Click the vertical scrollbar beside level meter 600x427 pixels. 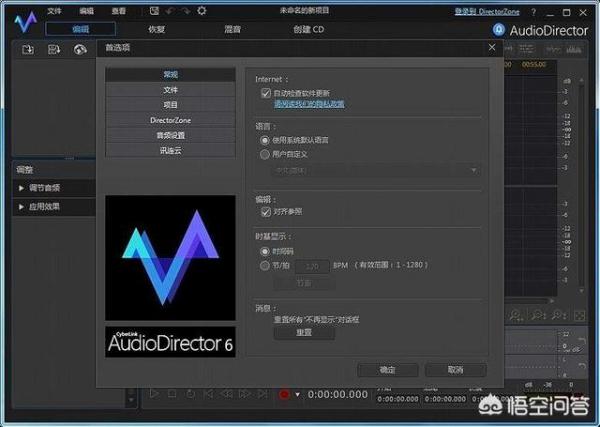[x=582, y=186]
